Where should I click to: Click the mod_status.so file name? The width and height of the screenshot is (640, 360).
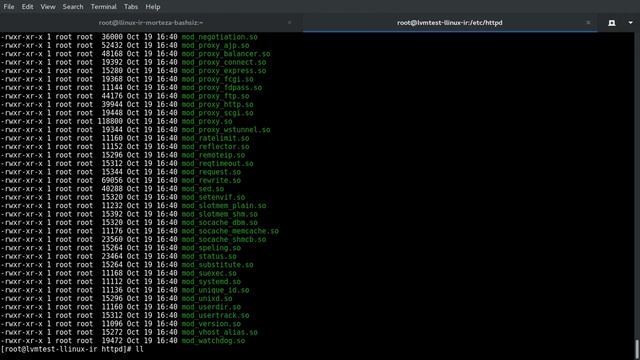pyautogui.click(x=209, y=256)
